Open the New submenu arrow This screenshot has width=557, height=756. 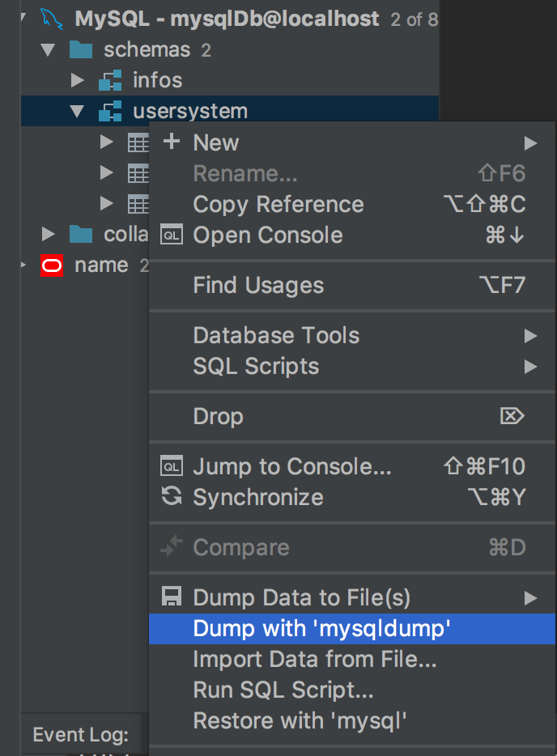[530, 142]
